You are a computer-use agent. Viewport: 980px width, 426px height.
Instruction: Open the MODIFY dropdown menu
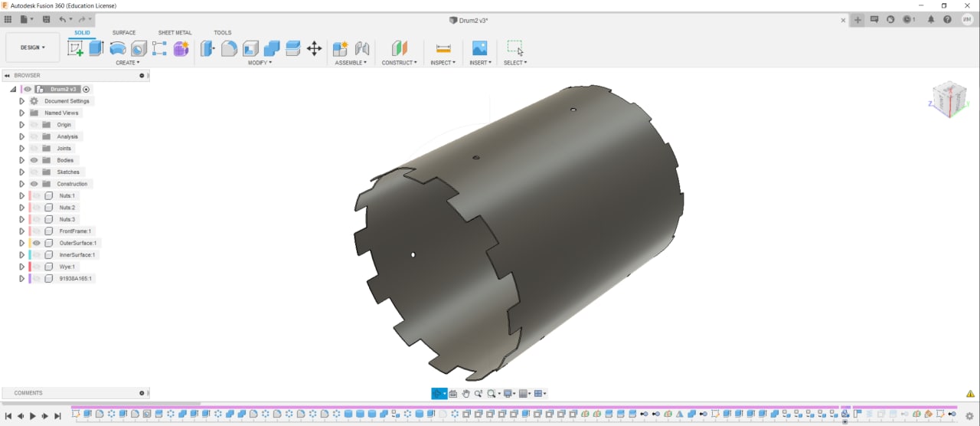(260, 63)
